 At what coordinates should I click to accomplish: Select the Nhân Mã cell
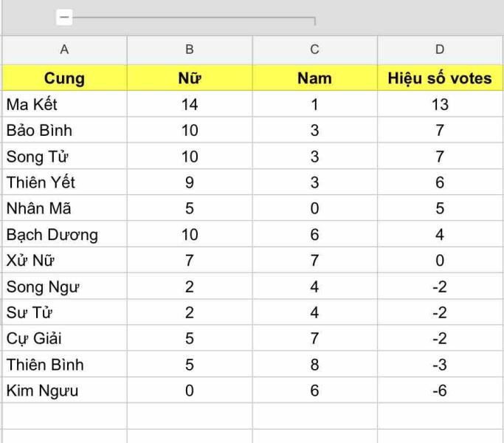tap(64, 208)
